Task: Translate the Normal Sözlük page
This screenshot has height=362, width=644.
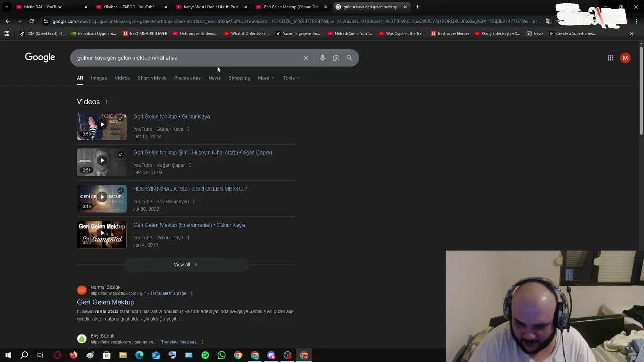Action: pos(168,293)
